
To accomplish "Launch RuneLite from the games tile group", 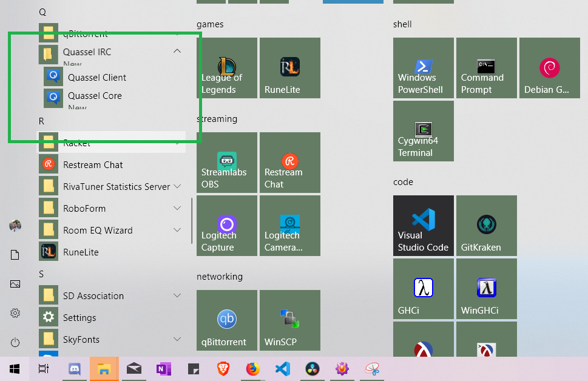I will click(290, 68).
